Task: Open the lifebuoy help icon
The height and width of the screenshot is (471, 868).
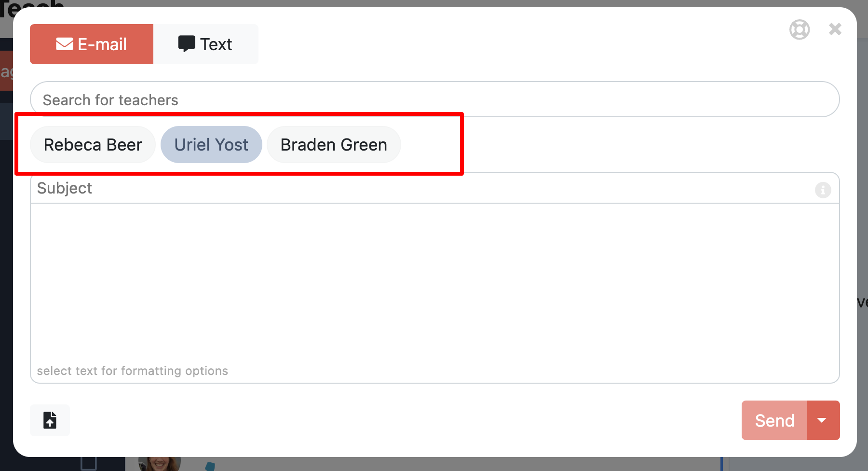Action: pyautogui.click(x=799, y=29)
